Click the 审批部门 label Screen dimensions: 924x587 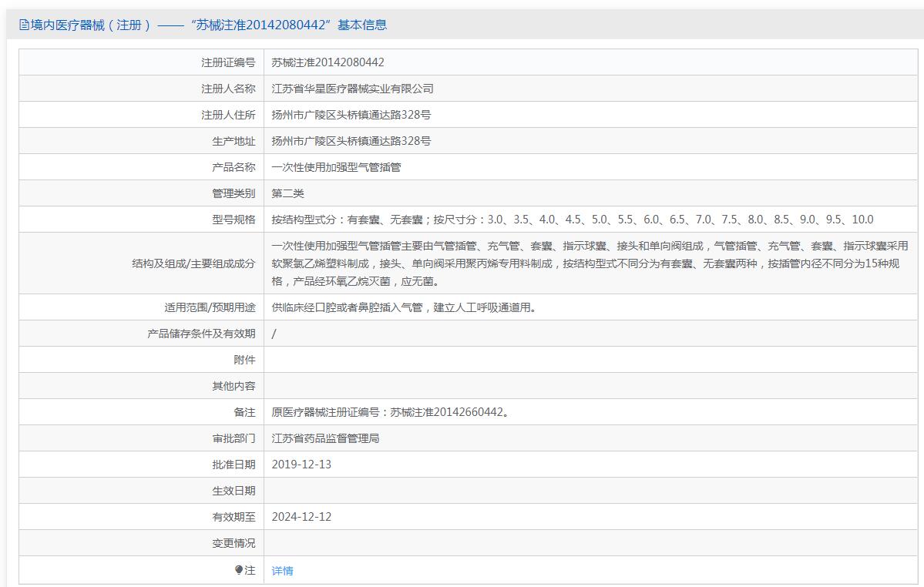[x=234, y=438]
